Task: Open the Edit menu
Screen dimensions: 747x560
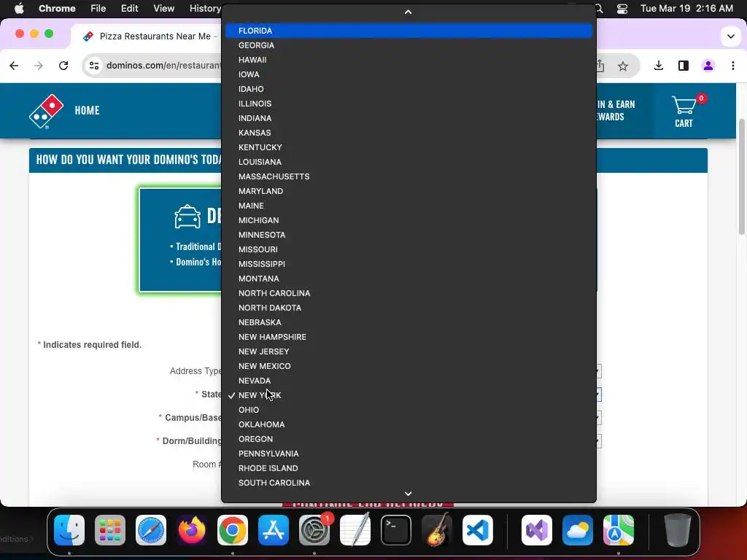Action: (x=129, y=8)
